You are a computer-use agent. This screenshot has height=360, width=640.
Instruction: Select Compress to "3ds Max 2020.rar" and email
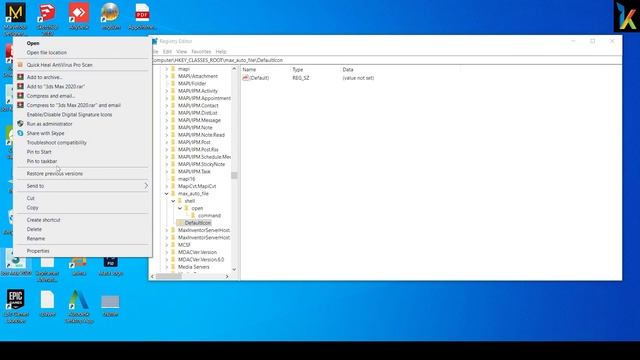pyautogui.click(x=73, y=105)
